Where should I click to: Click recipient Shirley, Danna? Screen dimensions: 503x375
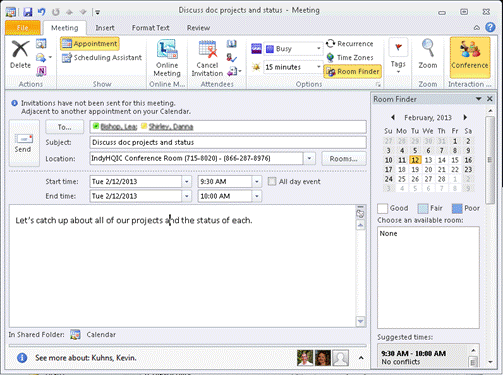(x=171, y=127)
